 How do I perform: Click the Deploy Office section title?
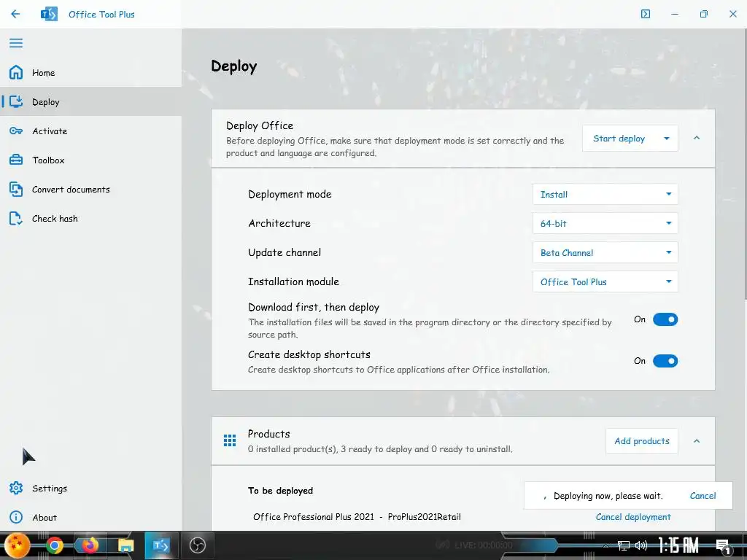click(260, 125)
